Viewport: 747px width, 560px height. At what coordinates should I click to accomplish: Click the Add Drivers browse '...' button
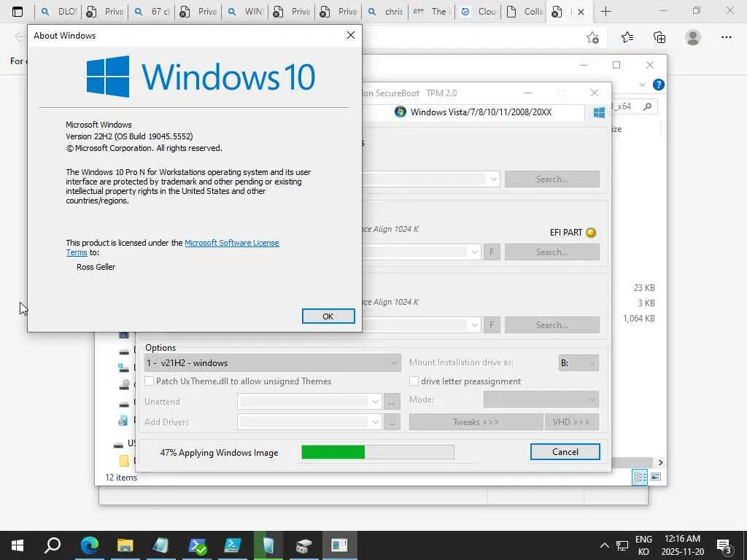[x=392, y=422]
